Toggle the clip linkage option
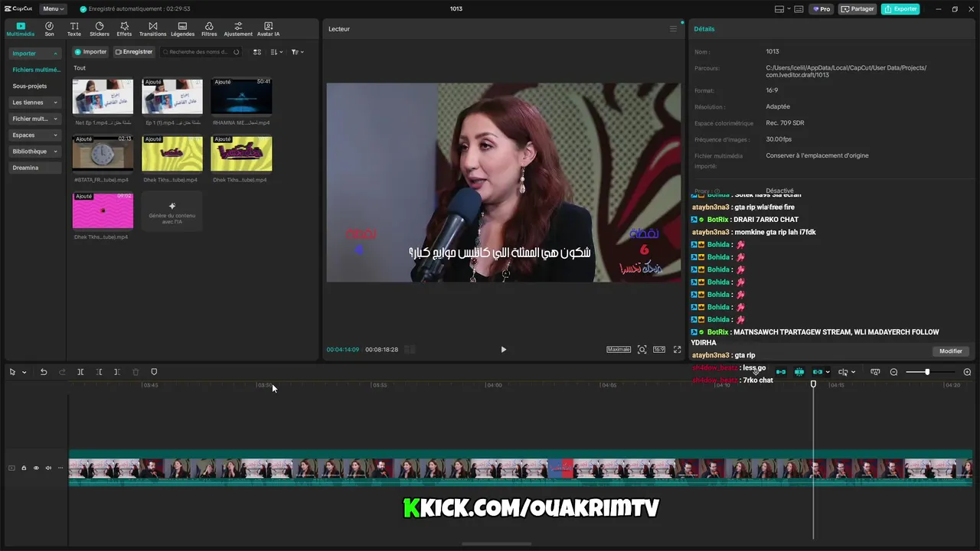Image resolution: width=980 pixels, height=551 pixels. tap(818, 372)
